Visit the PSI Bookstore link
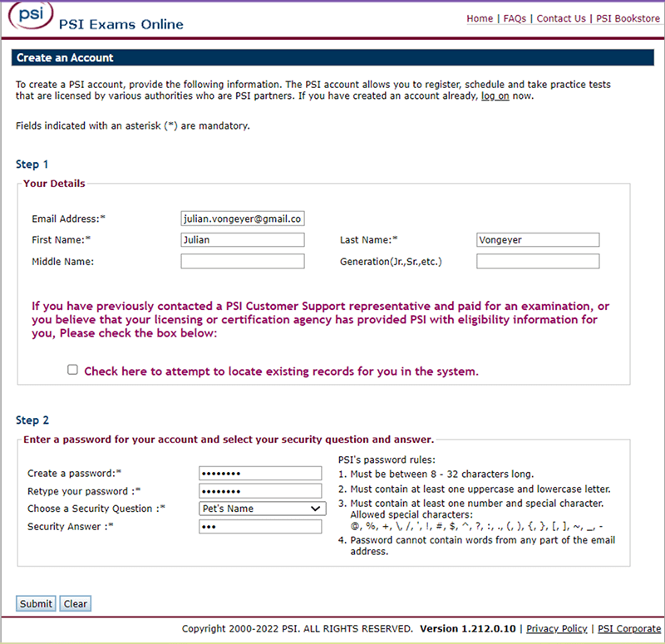 (x=628, y=18)
